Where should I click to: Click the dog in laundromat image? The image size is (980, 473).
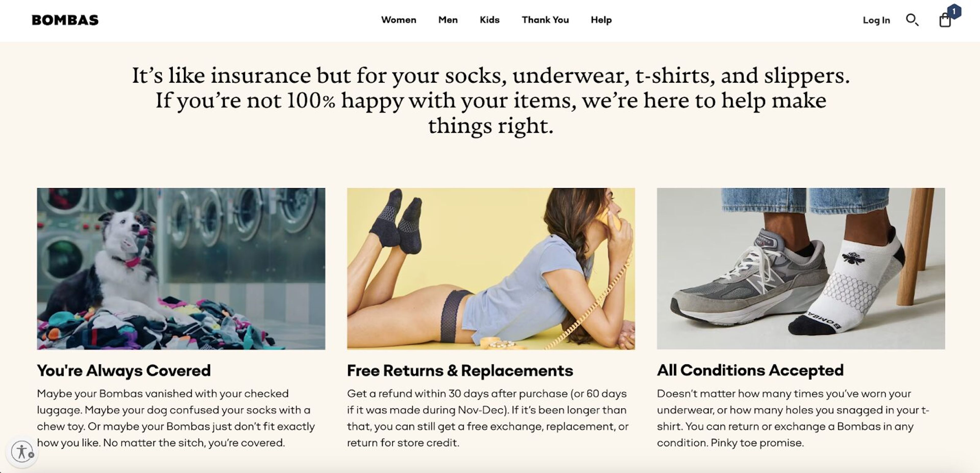(x=181, y=269)
